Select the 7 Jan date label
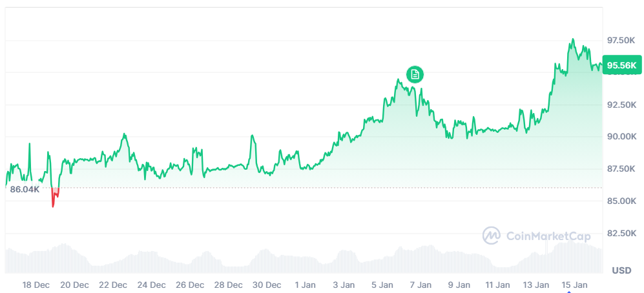The image size is (644, 293). tap(421, 285)
